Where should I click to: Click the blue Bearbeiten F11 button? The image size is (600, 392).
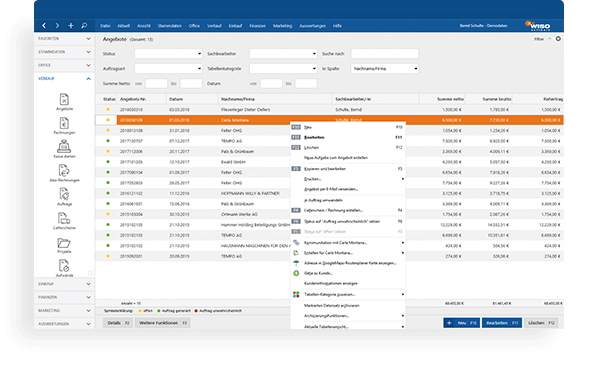502,323
